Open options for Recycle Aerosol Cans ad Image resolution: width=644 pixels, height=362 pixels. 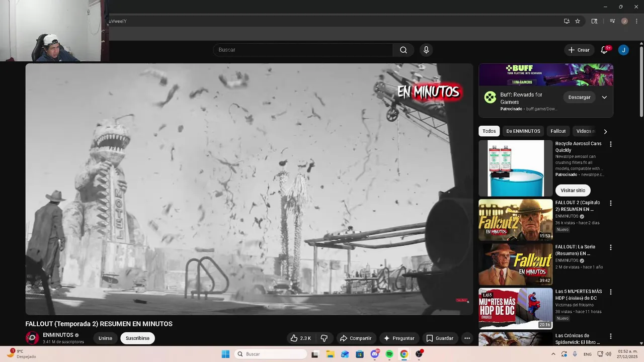coord(611,144)
